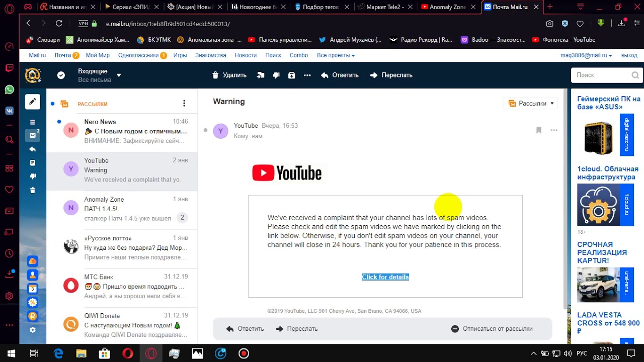Open the Мой Мир portal link
This screenshot has height=362, width=644.
pyautogui.click(x=98, y=55)
